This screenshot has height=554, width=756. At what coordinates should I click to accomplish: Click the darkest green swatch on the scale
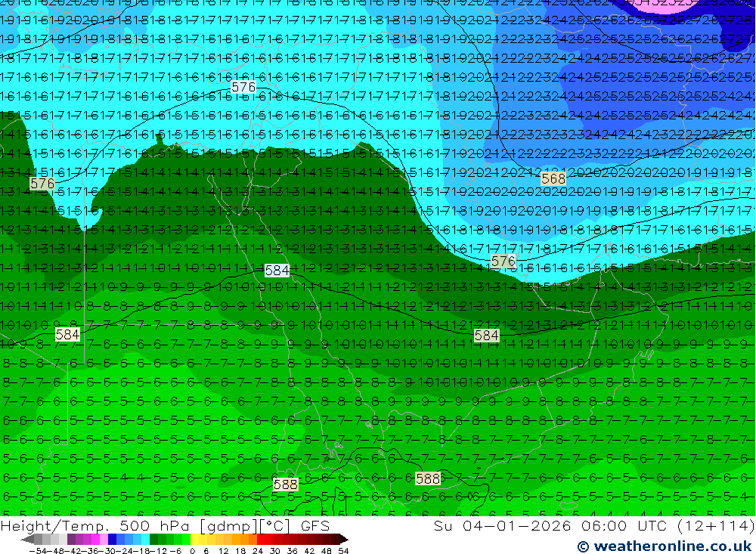click(x=153, y=540)
